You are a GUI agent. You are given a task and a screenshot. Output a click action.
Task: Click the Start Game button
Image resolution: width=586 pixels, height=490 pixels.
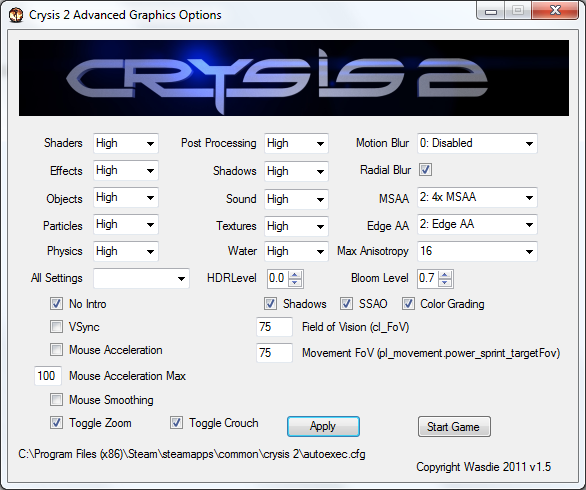(x=454, y=426)
